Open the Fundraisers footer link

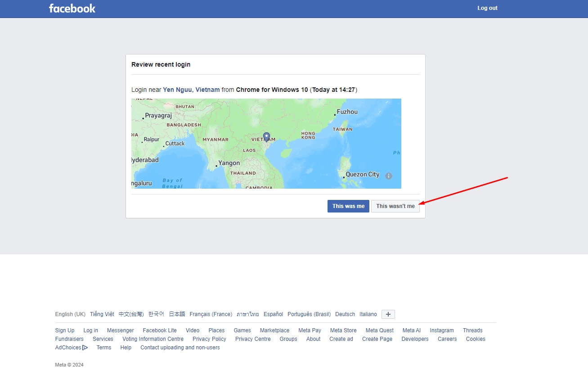(69, 339)
